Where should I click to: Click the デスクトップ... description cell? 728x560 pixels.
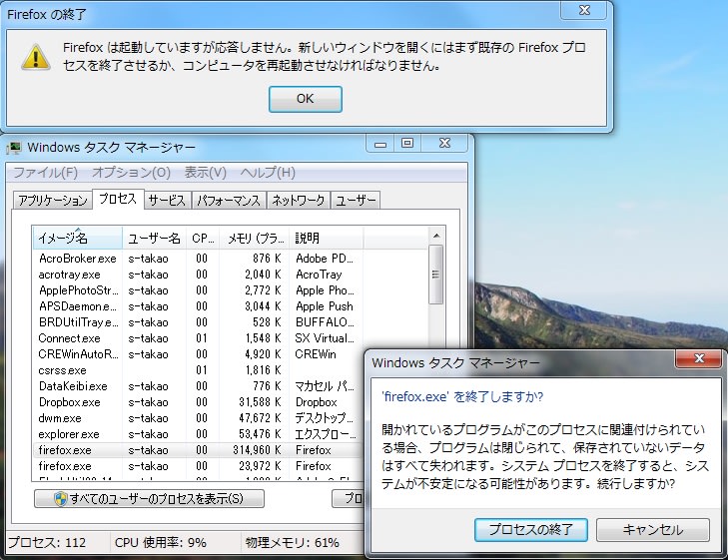[x=325, y=418]
